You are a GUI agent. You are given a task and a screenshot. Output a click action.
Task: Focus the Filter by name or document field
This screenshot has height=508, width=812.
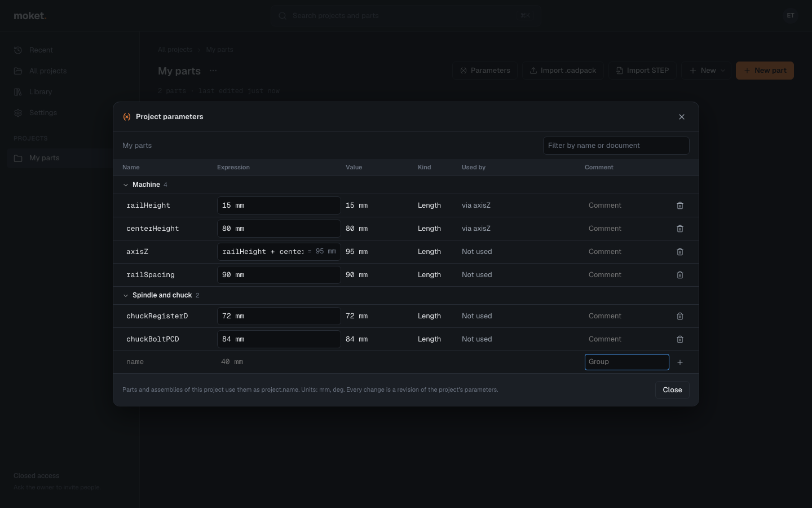click(x=616, y=146)
